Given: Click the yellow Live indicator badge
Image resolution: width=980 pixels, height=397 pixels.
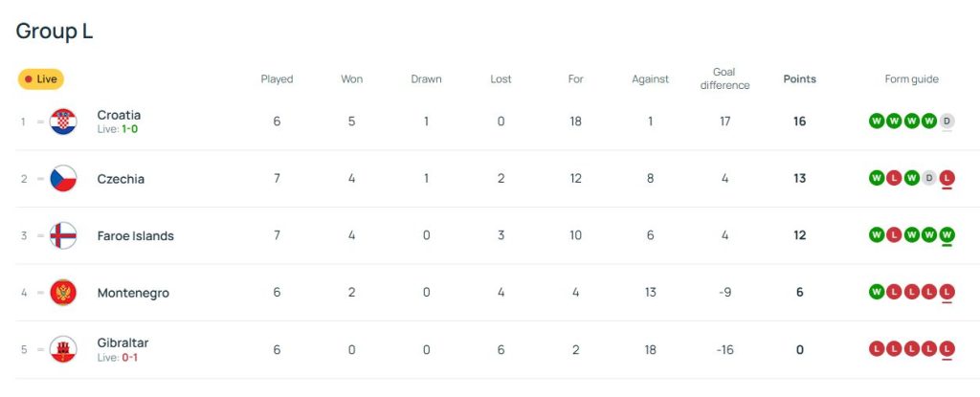Looking at the screenshot, I should [41, 79].
